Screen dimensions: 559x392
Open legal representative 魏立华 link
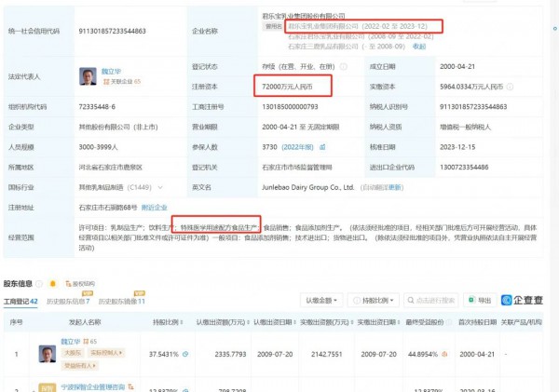pos(111,72)
